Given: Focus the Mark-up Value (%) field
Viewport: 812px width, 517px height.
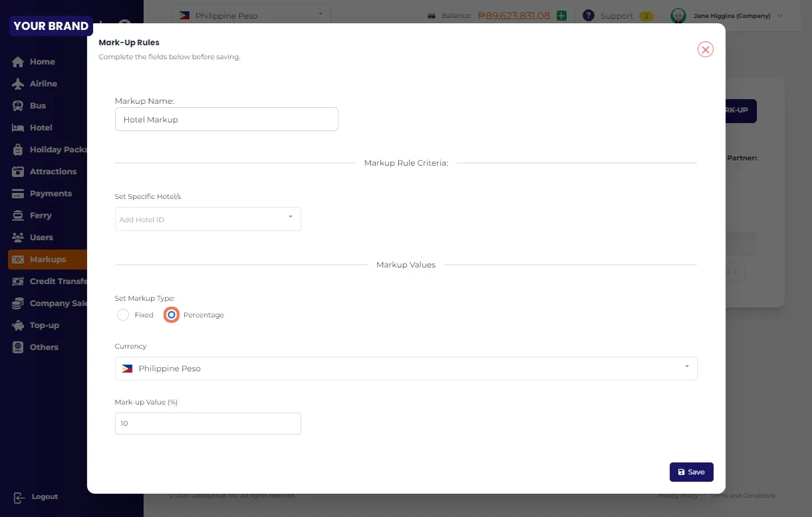Looking at the screenshot, I should (x=207, y=423).
